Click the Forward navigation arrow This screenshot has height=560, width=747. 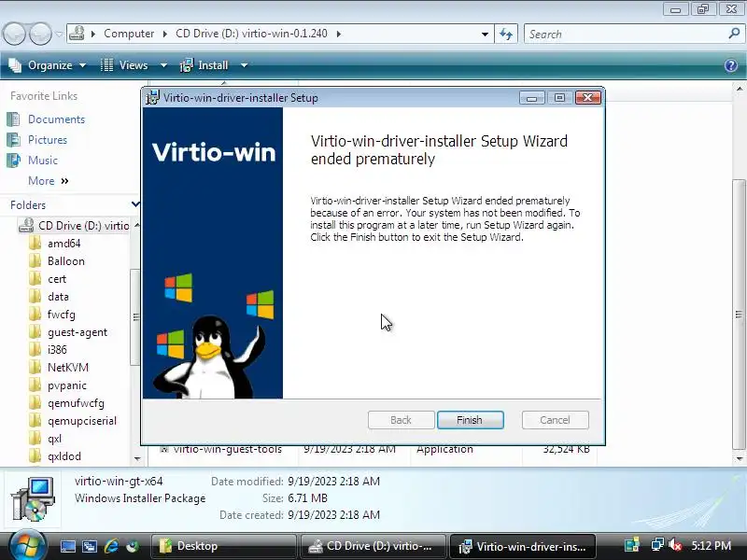point(40,34)
